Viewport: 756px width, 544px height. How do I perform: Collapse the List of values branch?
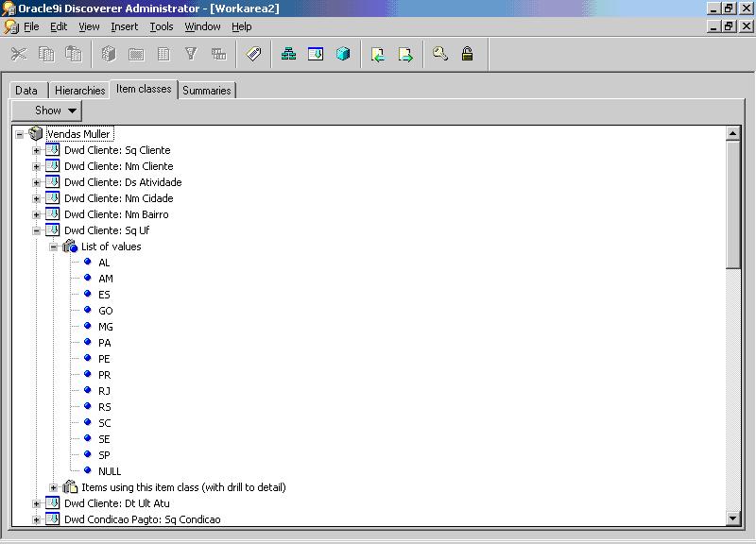click(54, 246)
